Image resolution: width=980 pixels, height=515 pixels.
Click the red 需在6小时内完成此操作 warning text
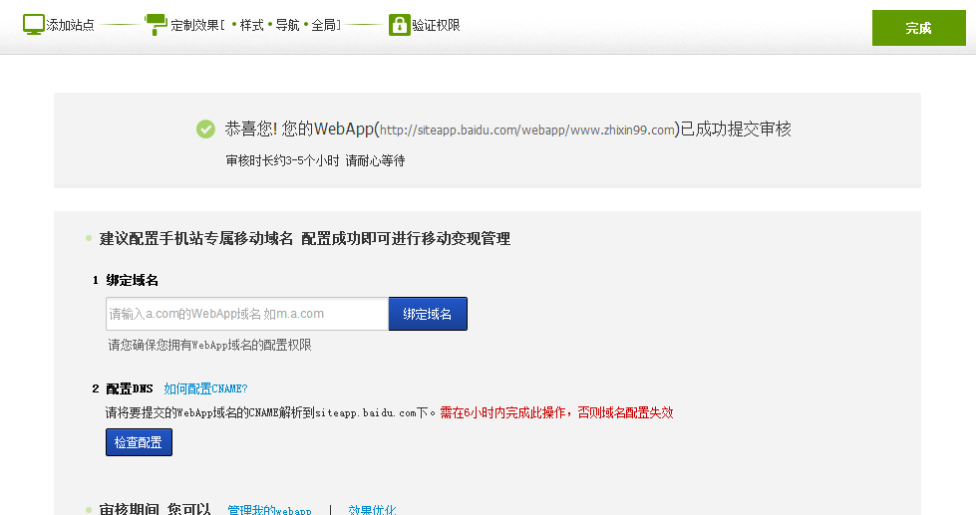[x=557, y=412]
